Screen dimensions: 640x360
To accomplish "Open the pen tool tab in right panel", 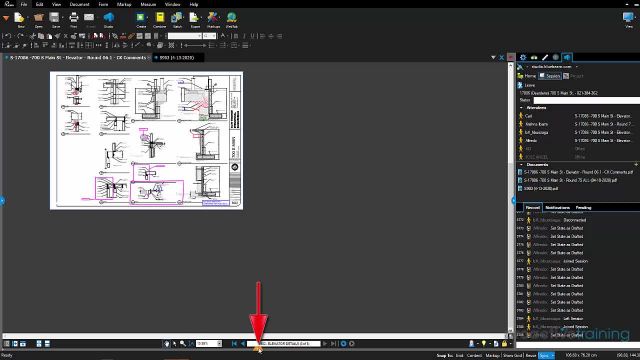I will pyautogui.click(x=545, y=57).
